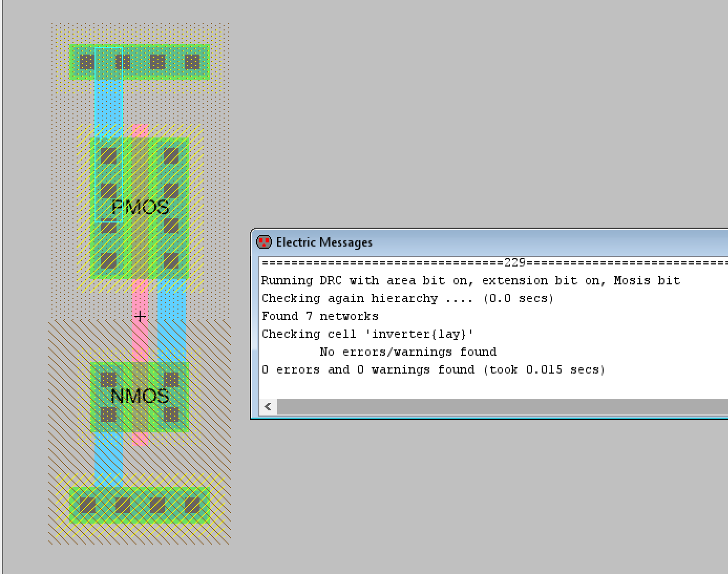Viewport: 728px width, 574px height.
Task: Select blue metal wire joining PMOS and NMOS
Action: pyautogui.click(x=172, y=320)
